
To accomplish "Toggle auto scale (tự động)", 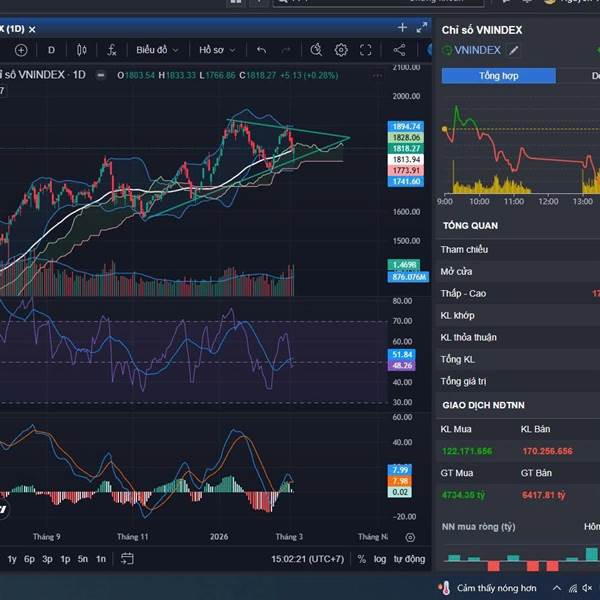I will point(408,559).
